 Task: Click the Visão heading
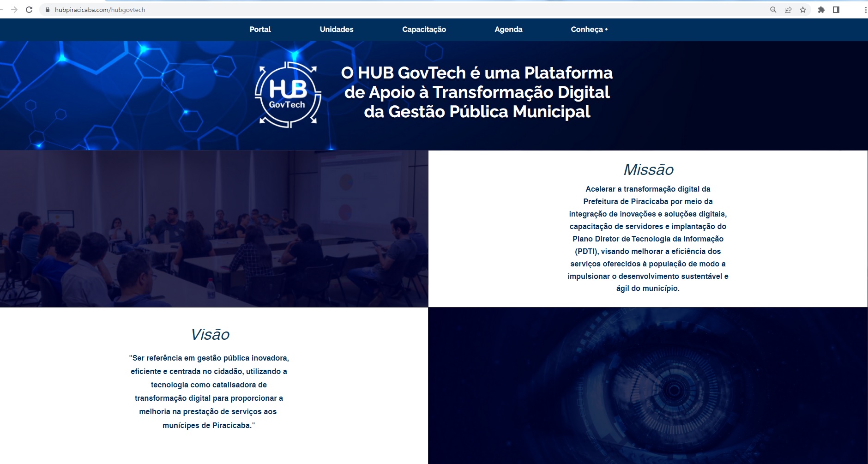(210, 334)
